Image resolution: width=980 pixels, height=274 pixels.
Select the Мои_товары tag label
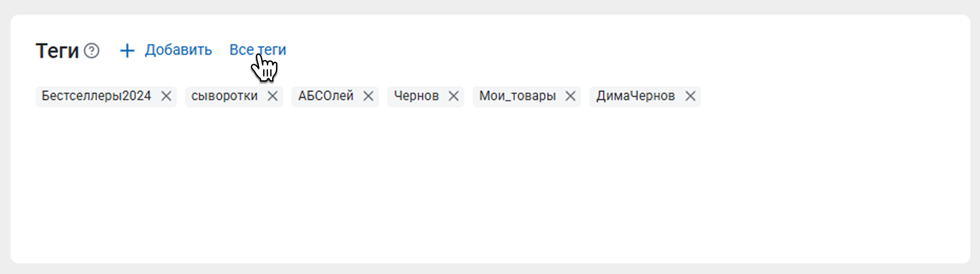click(x=517, y=96)
